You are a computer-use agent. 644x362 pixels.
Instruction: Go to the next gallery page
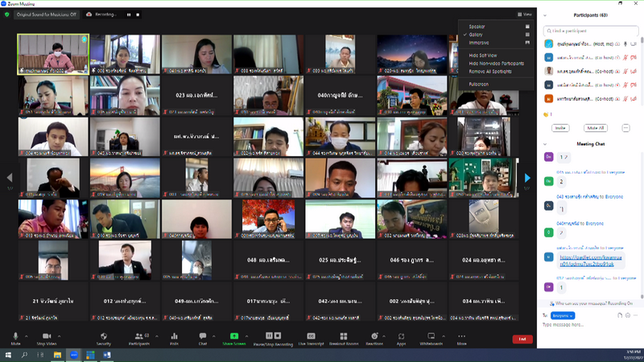pos(527,178)
